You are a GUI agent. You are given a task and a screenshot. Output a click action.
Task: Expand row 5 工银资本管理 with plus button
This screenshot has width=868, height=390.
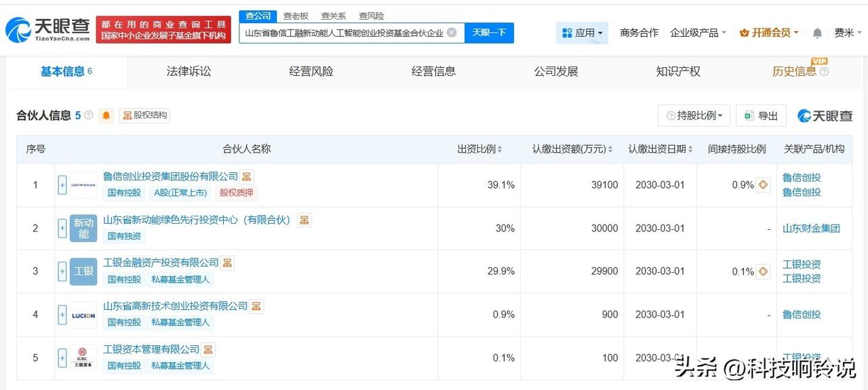tap(62, 358)
